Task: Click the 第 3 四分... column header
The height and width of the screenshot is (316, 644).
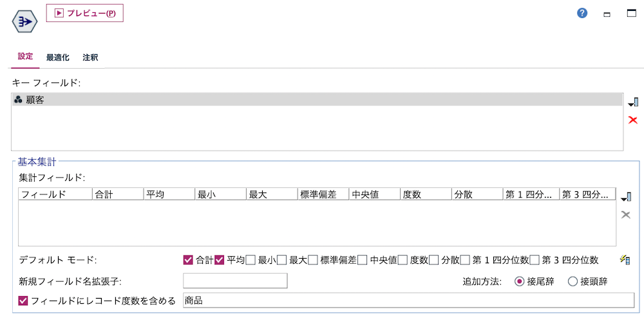Action: [x=588, y=194]
